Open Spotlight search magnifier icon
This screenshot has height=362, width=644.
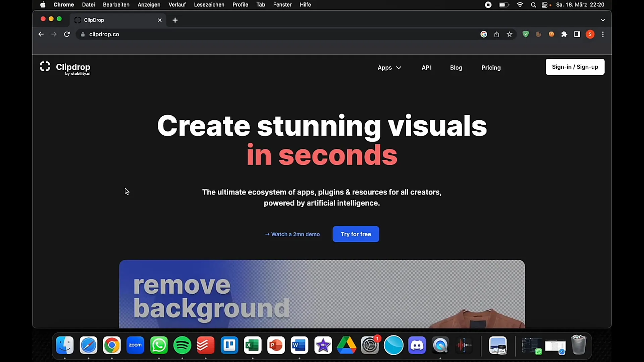pos(533,5)
